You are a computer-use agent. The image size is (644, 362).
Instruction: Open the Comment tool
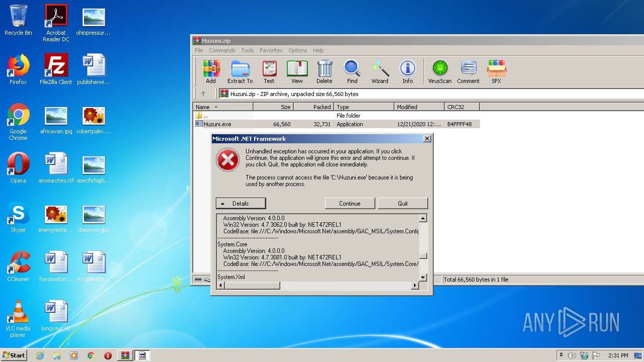(x=468, y=71)
